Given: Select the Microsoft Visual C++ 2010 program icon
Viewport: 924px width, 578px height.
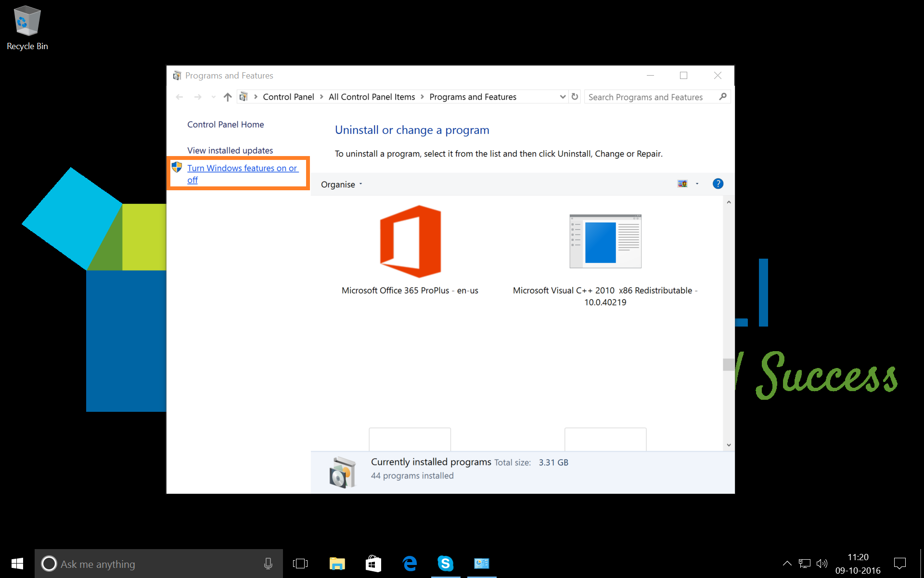Looking at the screenshot, I should (x=605, y=241).
